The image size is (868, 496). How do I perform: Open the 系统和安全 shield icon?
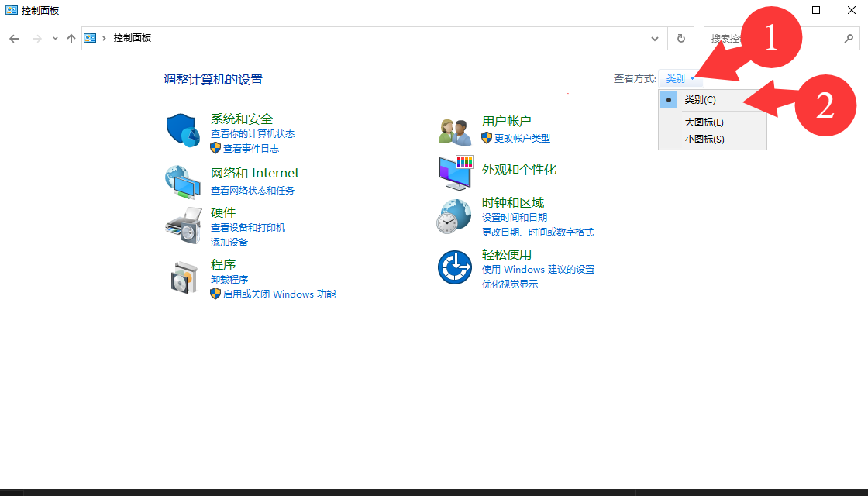[x=183, y=129]
